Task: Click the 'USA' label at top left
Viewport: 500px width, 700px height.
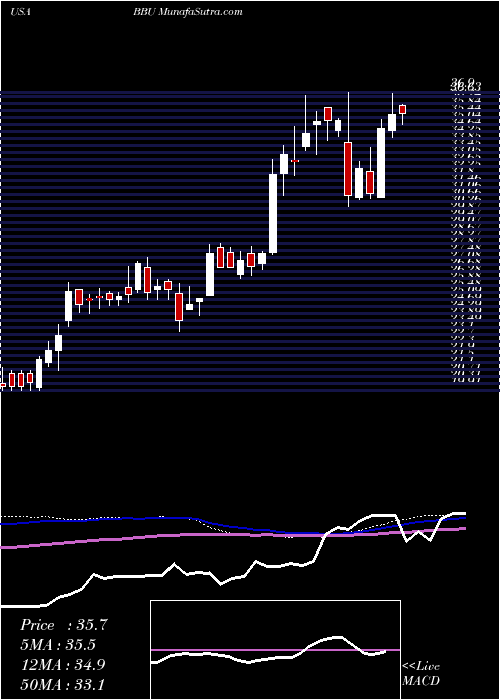Action: (x=20, y=12)
